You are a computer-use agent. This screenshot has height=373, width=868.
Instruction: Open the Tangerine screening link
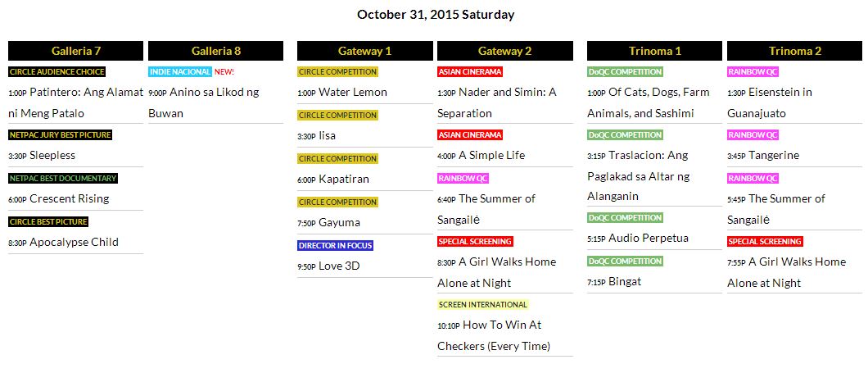click(774, 156)
